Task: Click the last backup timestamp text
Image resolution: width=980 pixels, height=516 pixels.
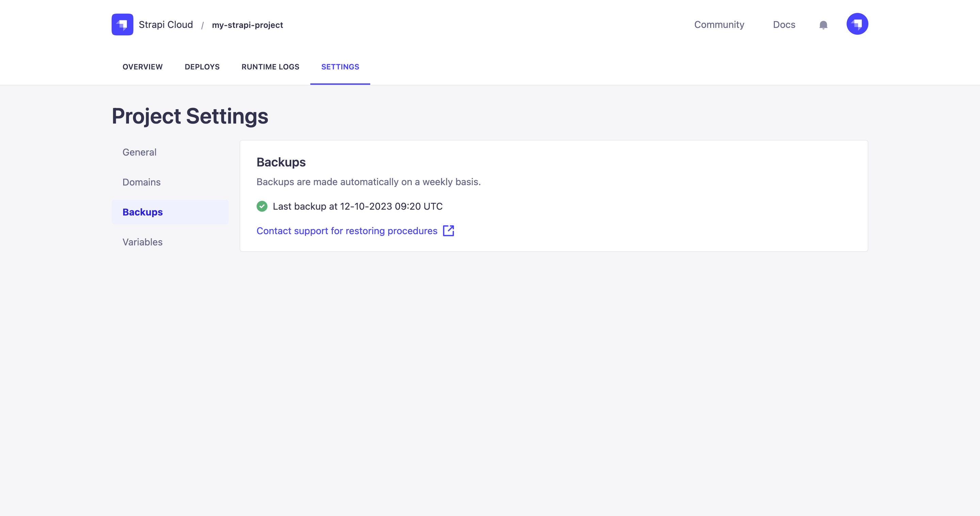Action: [357, 206]
